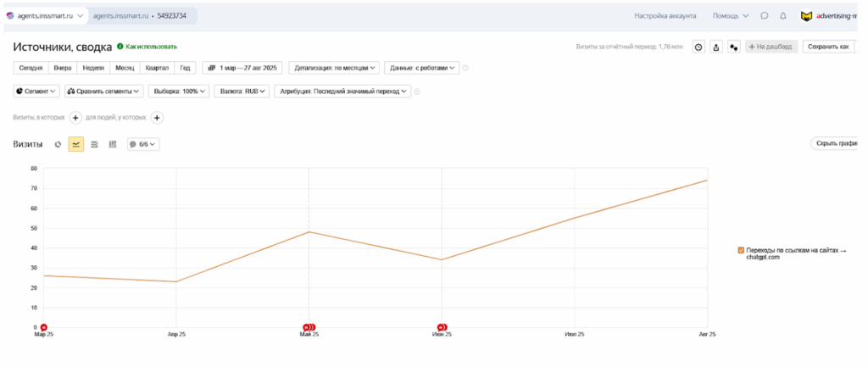
Task: Open the date range picker '1 мар — 27 авг 2025'
Action: tap(242, 68)
